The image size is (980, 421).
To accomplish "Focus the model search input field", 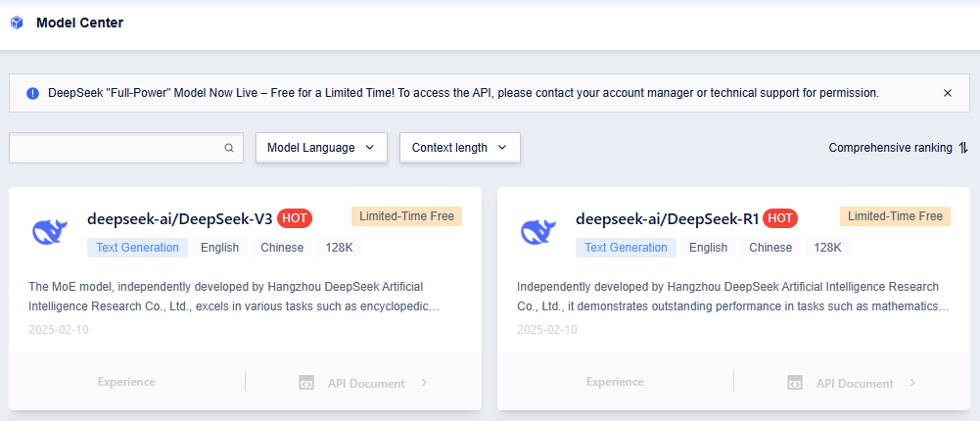I will [126, 148].
